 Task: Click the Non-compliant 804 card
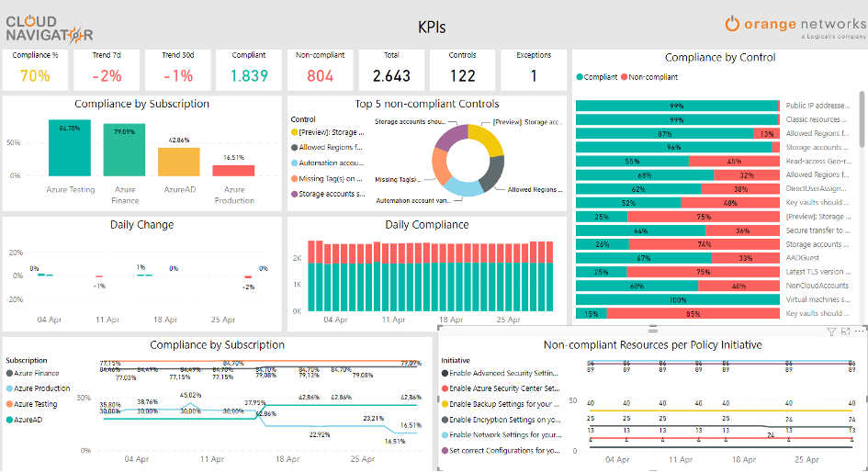pyautogui.click(x=320, y=70)
